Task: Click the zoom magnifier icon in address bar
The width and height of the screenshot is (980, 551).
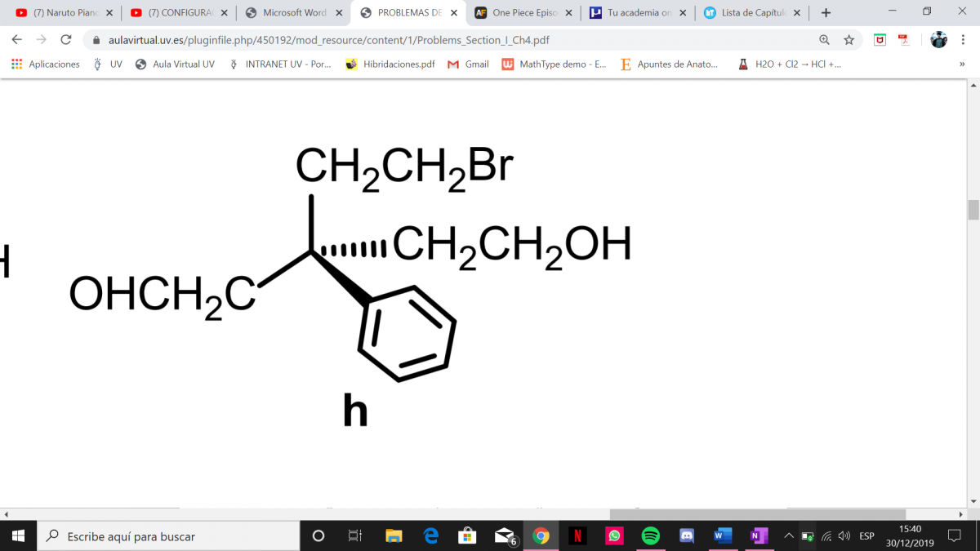Action: click(825, 40)
